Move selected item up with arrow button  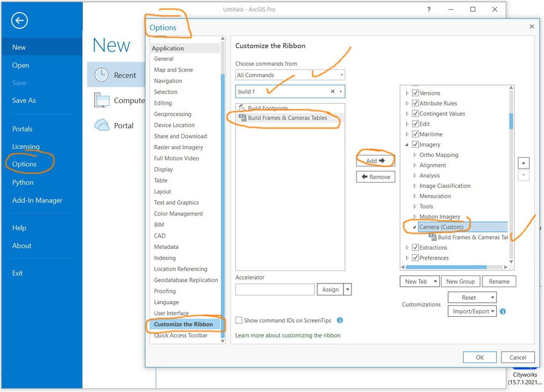[523, 162]
